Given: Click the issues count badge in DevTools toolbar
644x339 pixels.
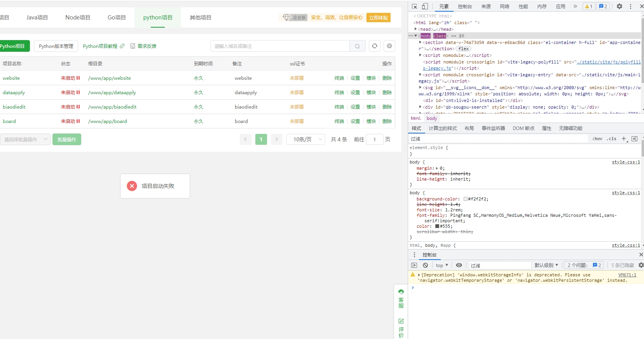Looking at the screenshot, I should tap(603, 6).
